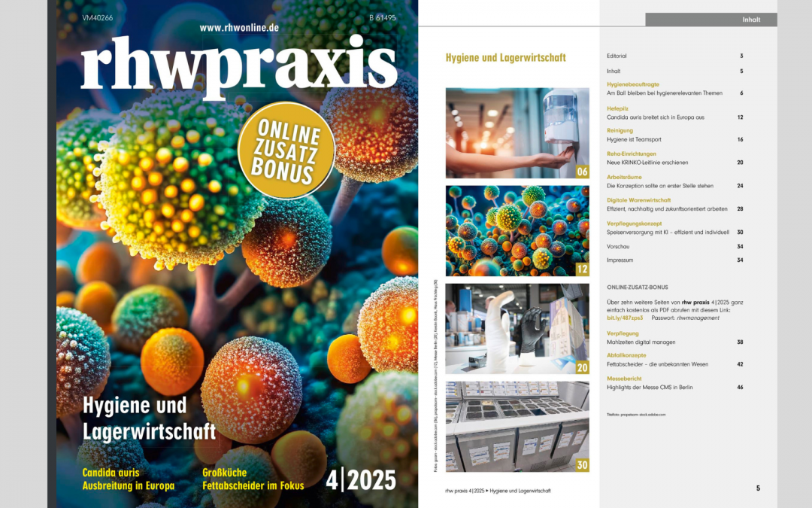Expand the Verpflegungskonzept contents entry
The height and width of the screenshot is (508, 812).
[634, 224]
